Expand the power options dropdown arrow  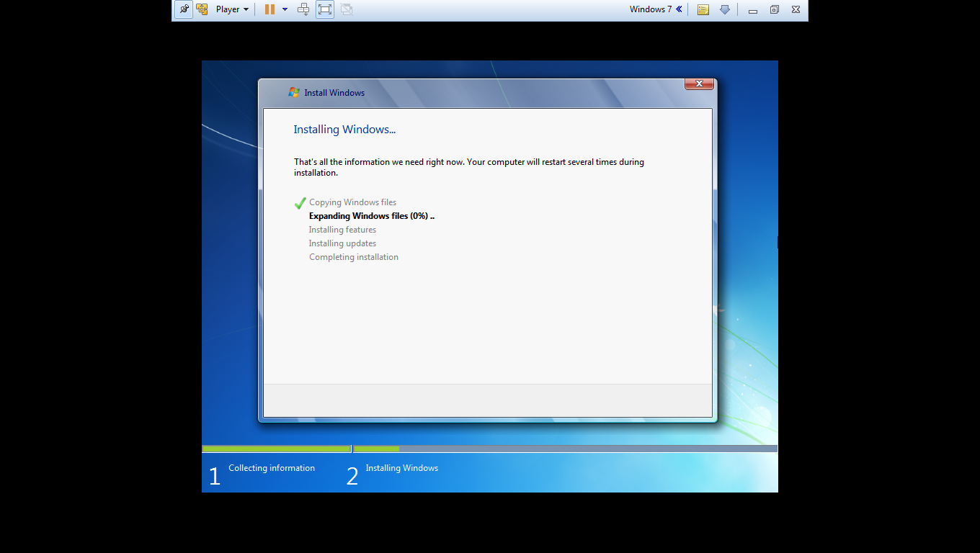click(285, 9)
